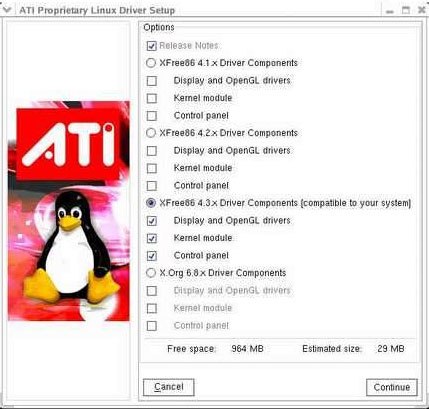The height and width of the screenshot is (409, 429).
Task: Open the window menu arrow in title bar
Action: click(x=7, y=10)
